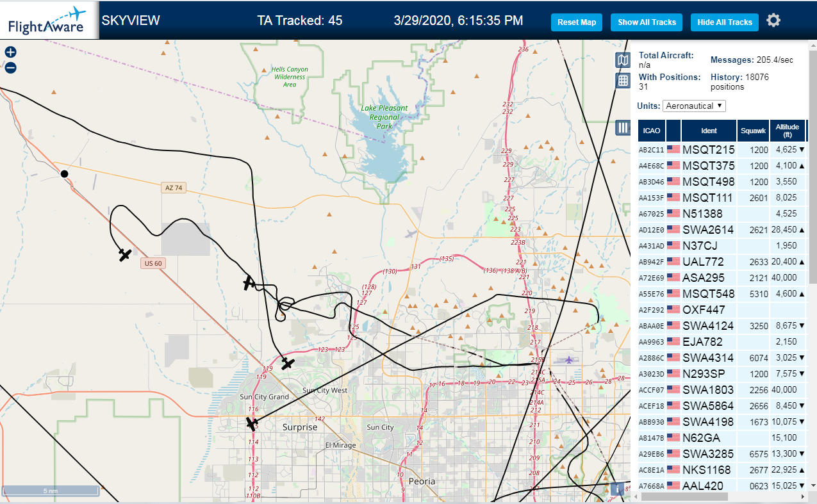Click the US flag in MSQT215 row

[x=673, y=149]
